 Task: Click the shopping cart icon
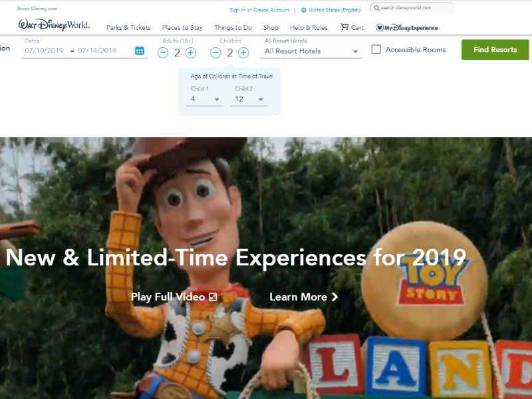tap(344, 27)
